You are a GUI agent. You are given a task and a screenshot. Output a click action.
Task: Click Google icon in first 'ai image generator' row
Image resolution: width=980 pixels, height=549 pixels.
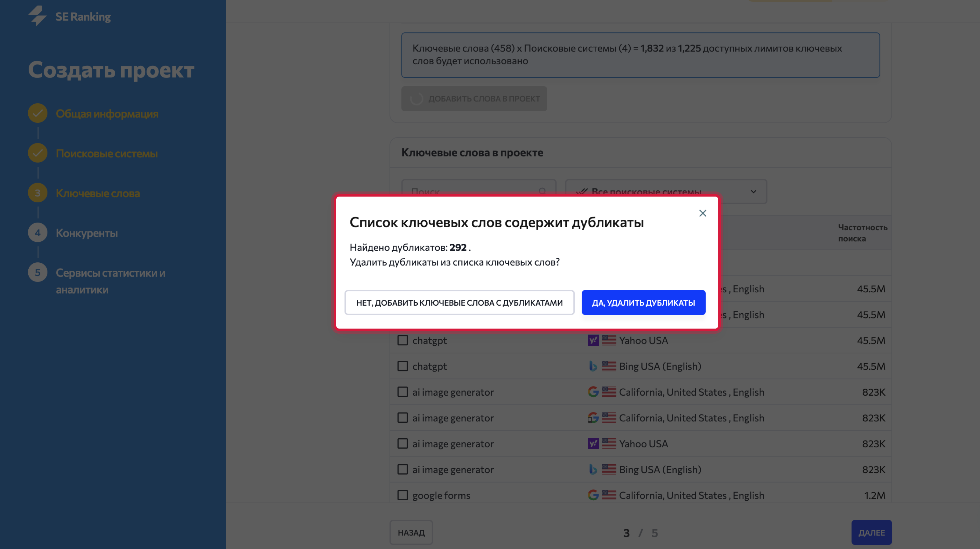tap(593, 392)
